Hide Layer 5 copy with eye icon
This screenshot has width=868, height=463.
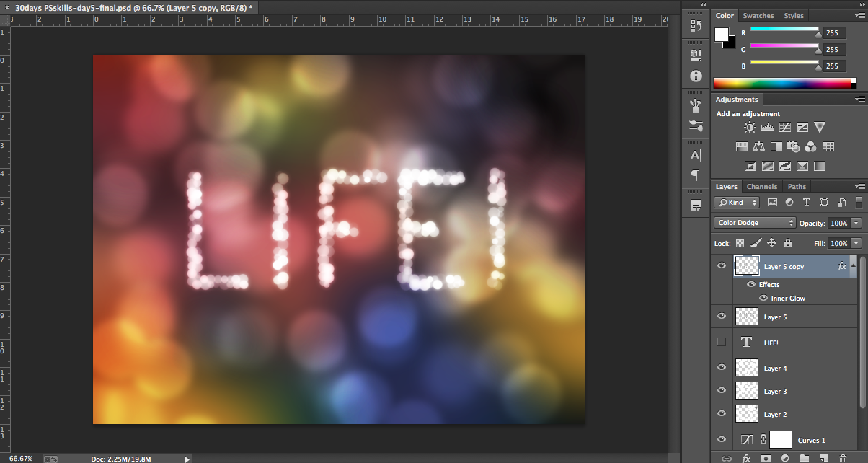[722, 266]
